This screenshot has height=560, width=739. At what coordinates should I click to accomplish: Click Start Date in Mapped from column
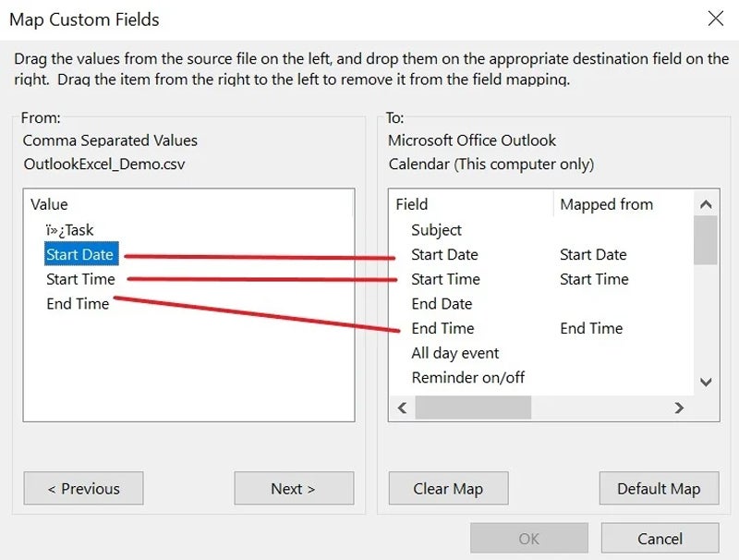(x=593, y=254)
